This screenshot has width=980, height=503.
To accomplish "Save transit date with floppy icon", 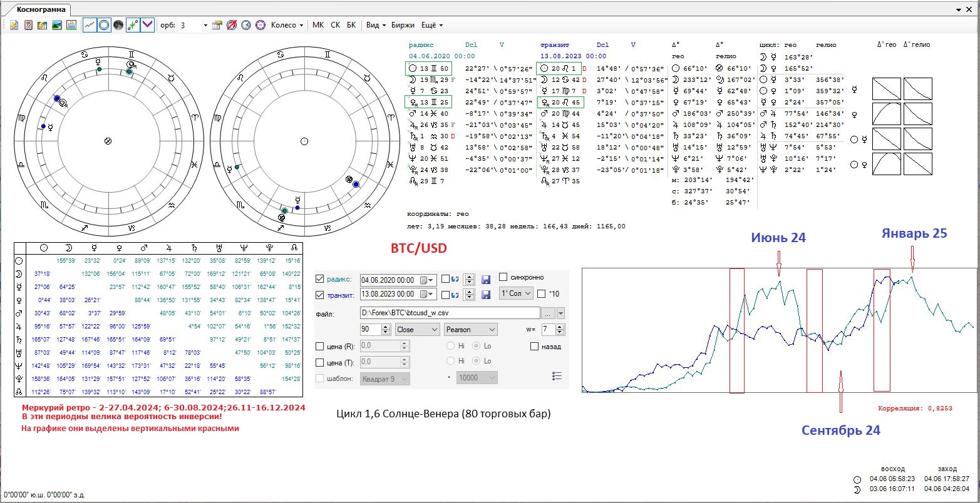I will [486, 294].
